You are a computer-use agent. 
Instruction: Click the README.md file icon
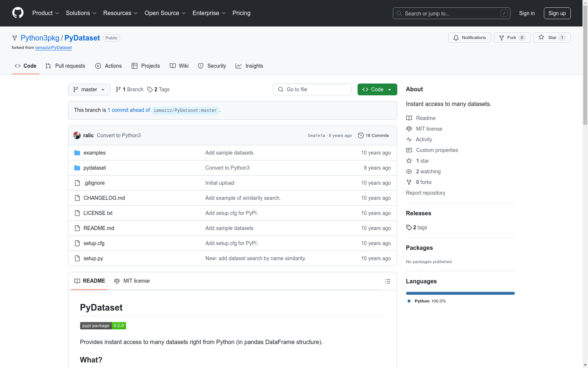coord(77,228)
